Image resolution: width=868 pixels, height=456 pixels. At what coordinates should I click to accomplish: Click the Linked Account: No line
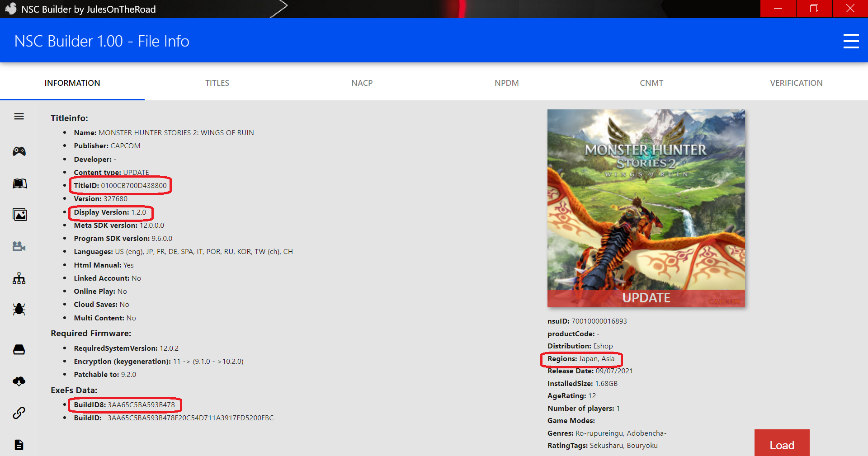[x=108, y=278]
